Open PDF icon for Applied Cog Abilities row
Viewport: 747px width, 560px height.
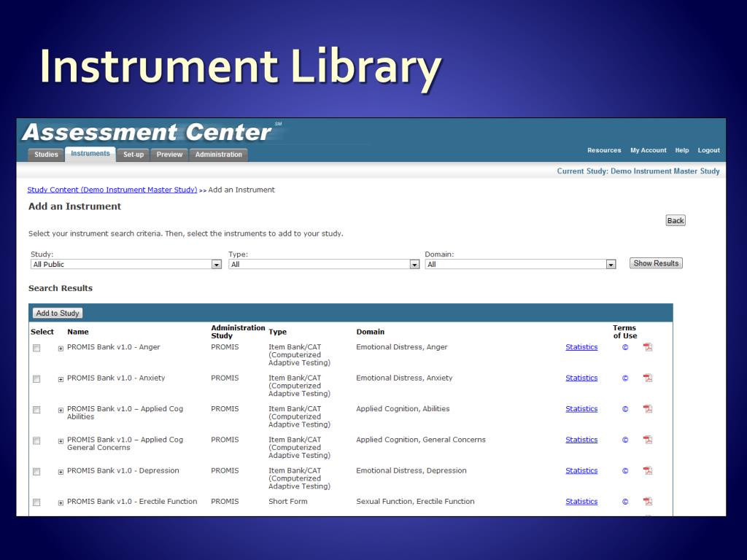pyautogui.click(x=648, y=409)
